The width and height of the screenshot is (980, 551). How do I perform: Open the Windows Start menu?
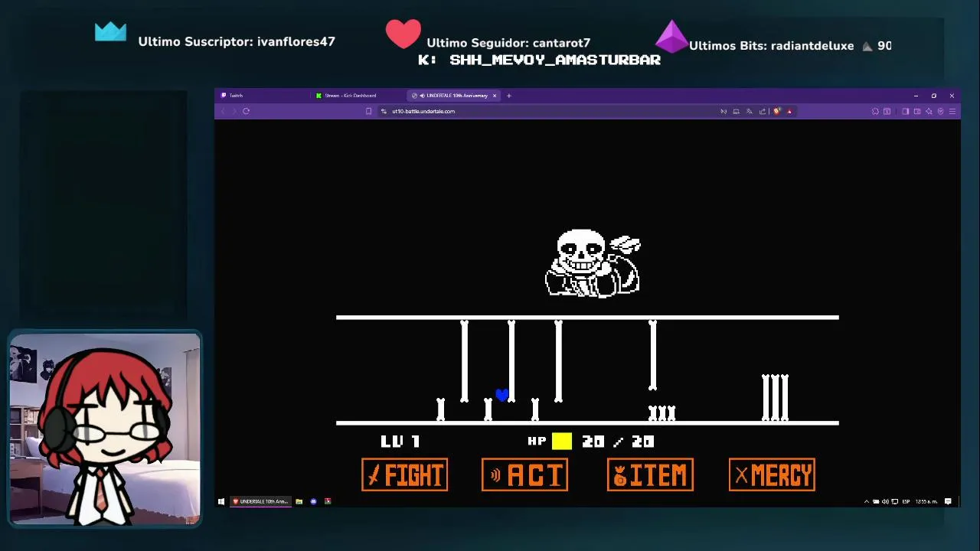pos(221,501)
